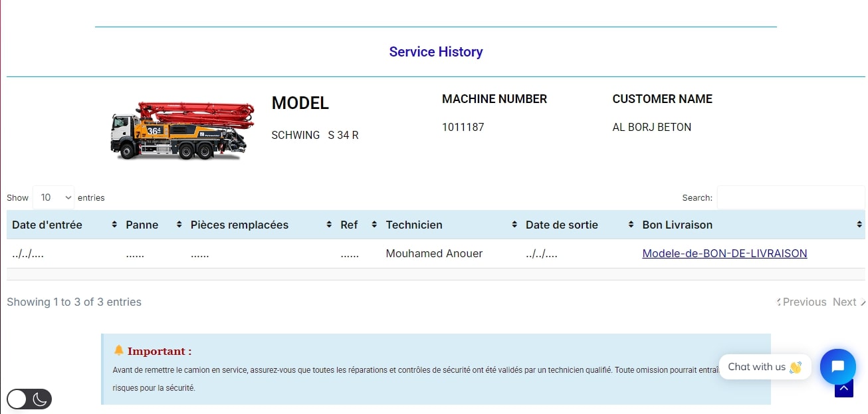Viewport: 868px width, 414px height.
Task: Click the scroll-to-top arrow button
Action: tap(843, 389)
